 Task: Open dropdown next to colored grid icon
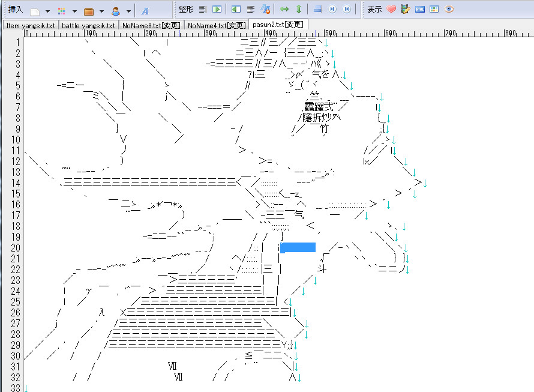[x=74, y=11]
